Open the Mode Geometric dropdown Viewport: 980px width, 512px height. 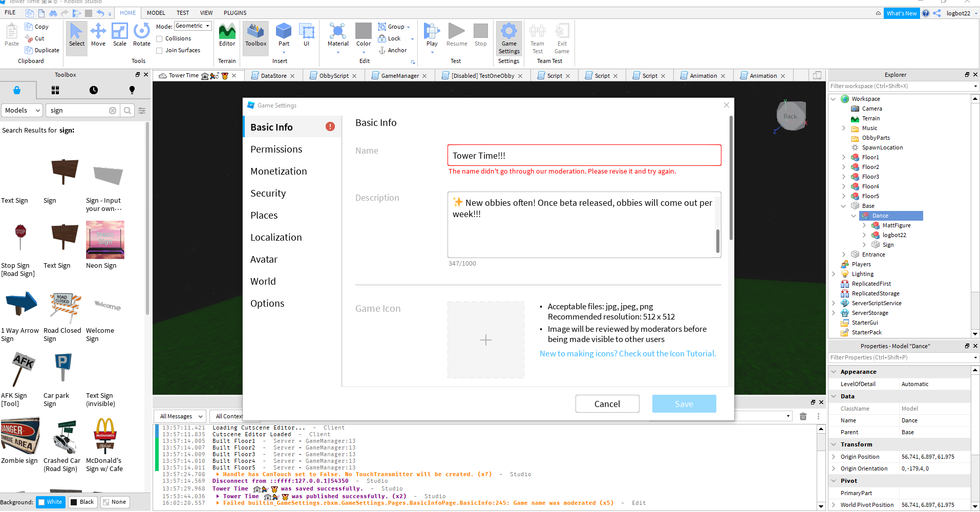(193, 26)
